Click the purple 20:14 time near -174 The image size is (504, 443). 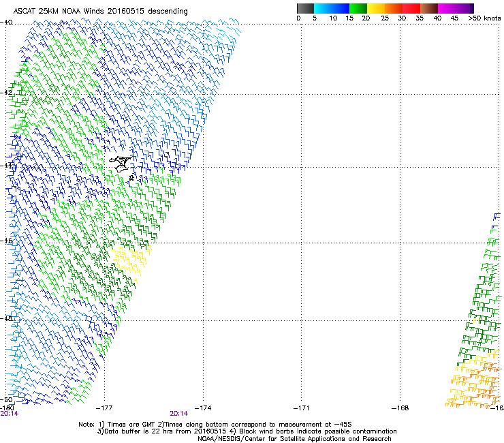coord(178,414)
